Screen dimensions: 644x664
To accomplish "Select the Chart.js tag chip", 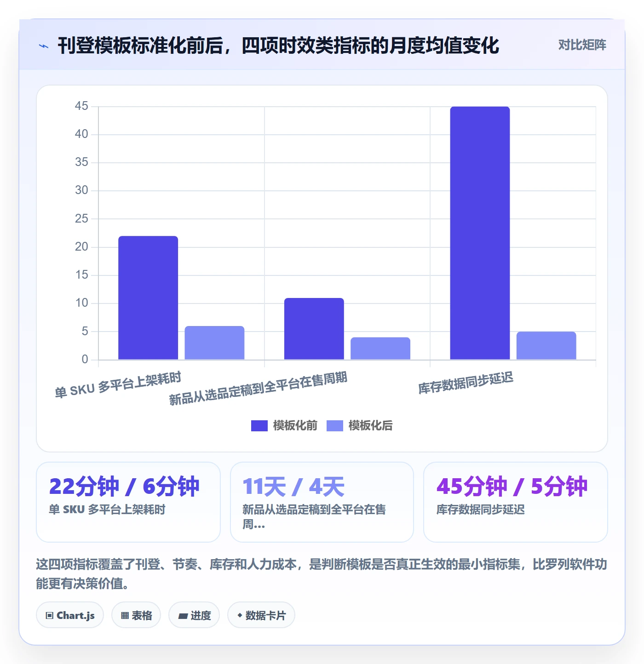I will (70, 615).
